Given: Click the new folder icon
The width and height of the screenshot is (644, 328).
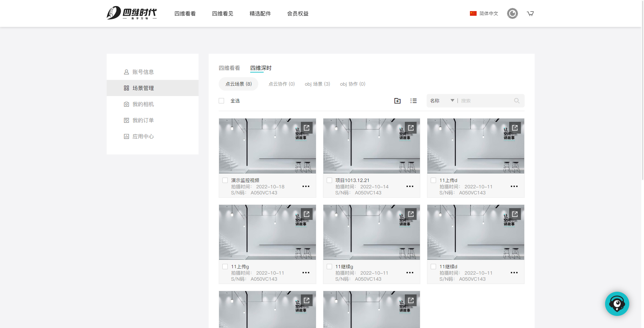Looking at the screenshot, I should 397,101.
